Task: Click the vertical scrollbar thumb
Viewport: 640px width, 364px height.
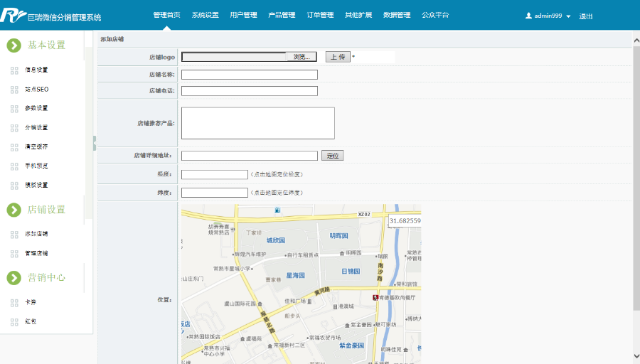Action: (636, 178)
